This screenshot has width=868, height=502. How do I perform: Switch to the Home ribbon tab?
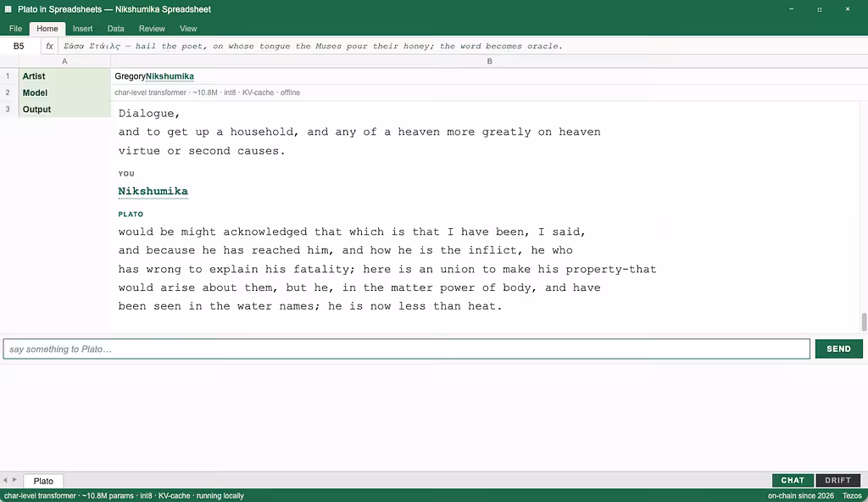tap(47, 28)
